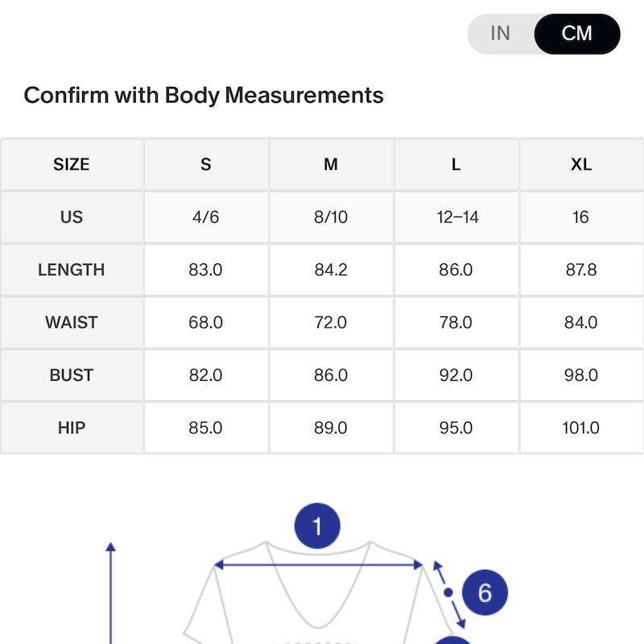Click the sleeve length dashed arrow
644x644 pixels.
[449, 594]
